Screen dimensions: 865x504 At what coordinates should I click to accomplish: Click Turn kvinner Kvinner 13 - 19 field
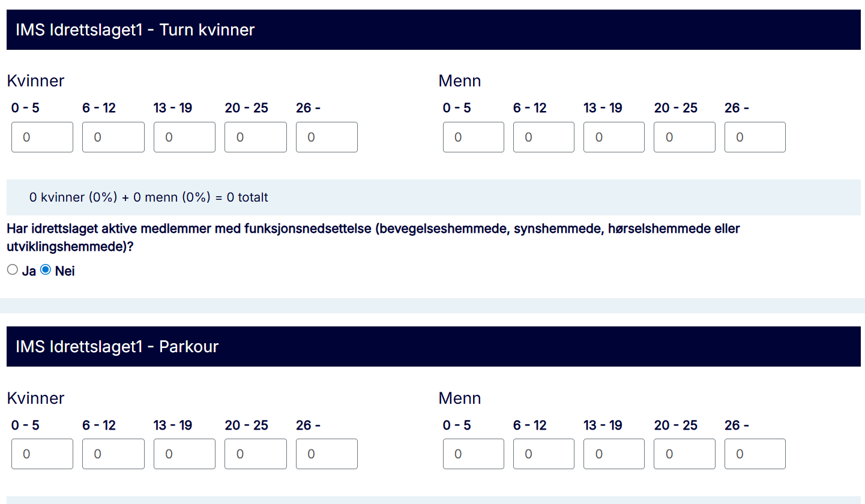point(184,137)
